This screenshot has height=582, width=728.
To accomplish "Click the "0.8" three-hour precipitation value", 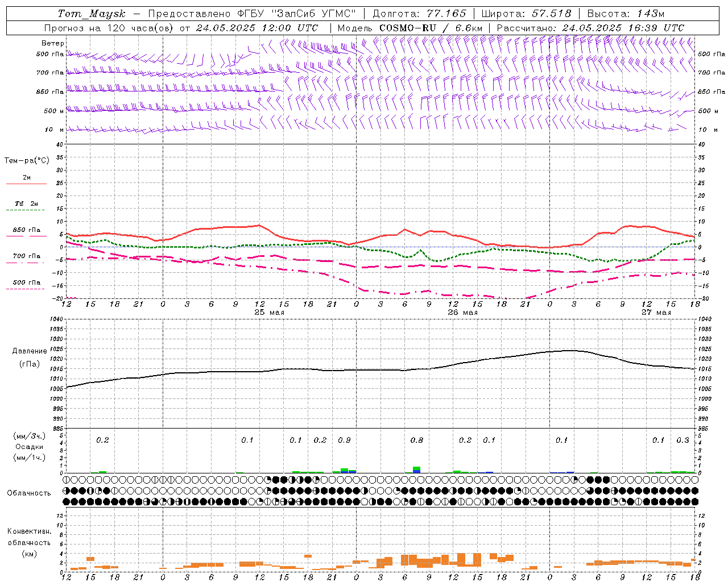I will tap(417, 440).
